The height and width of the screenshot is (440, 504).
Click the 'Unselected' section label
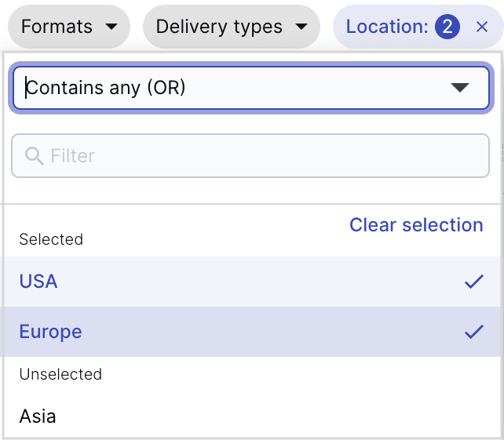[x=60, y=374]
